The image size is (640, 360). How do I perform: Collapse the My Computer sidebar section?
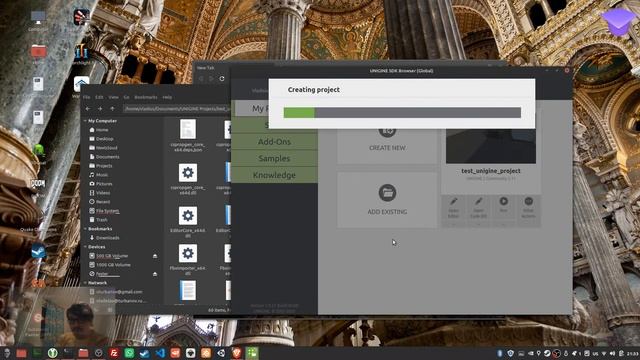(85, 121)
